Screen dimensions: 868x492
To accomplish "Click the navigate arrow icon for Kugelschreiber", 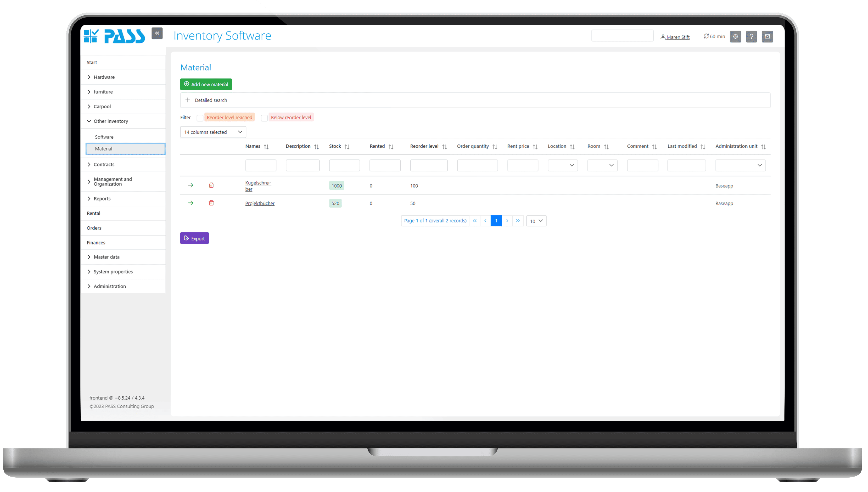I will pyautogui.click(x=190, y=185).
